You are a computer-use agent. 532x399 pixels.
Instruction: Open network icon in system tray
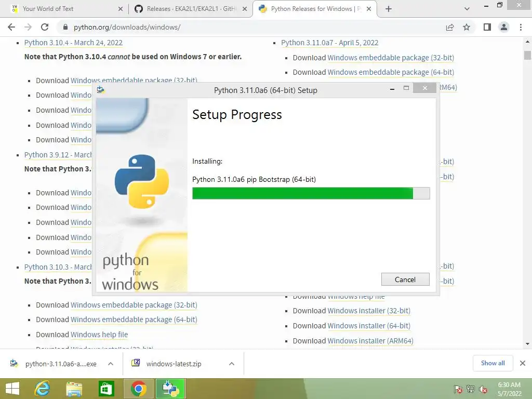point(470,389)
